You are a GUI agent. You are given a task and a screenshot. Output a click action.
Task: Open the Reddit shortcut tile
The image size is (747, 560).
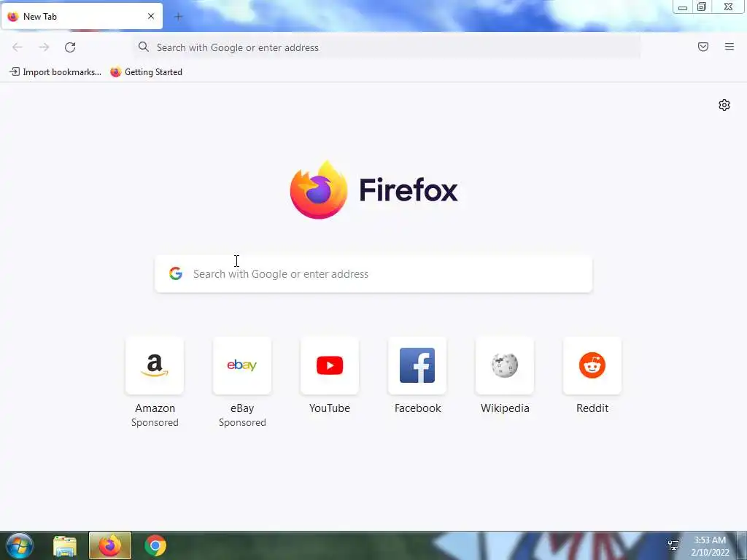click(x=592, y=366)
